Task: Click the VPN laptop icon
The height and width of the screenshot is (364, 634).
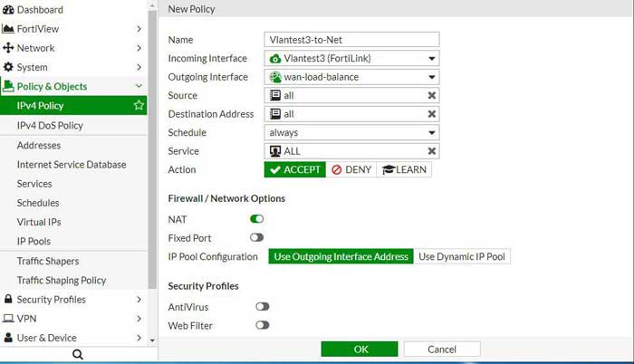Action: coord(8,319)
